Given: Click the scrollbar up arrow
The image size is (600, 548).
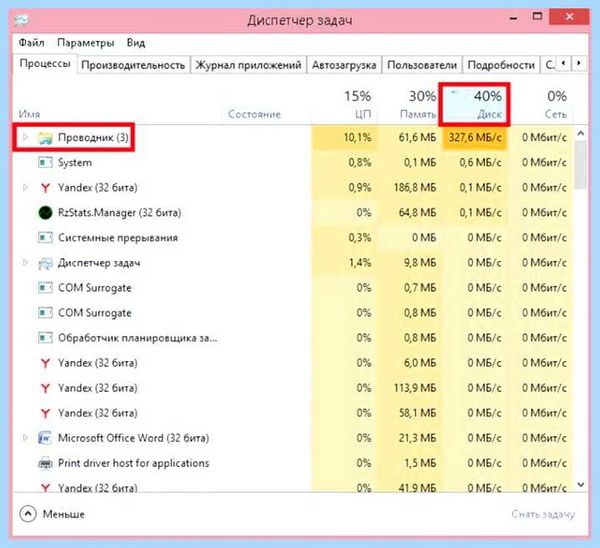Looking at the screenshot, I should pyautogui.click(x=580, y=134).
